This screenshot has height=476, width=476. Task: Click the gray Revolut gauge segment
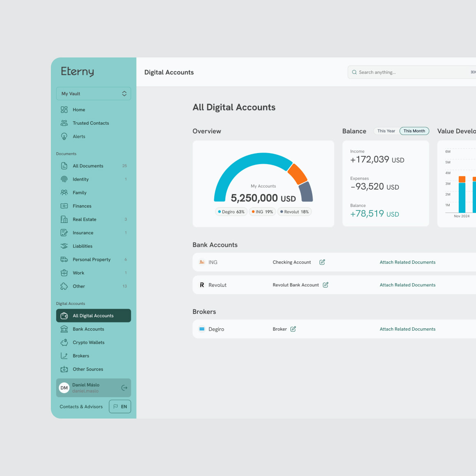(306, 192)
